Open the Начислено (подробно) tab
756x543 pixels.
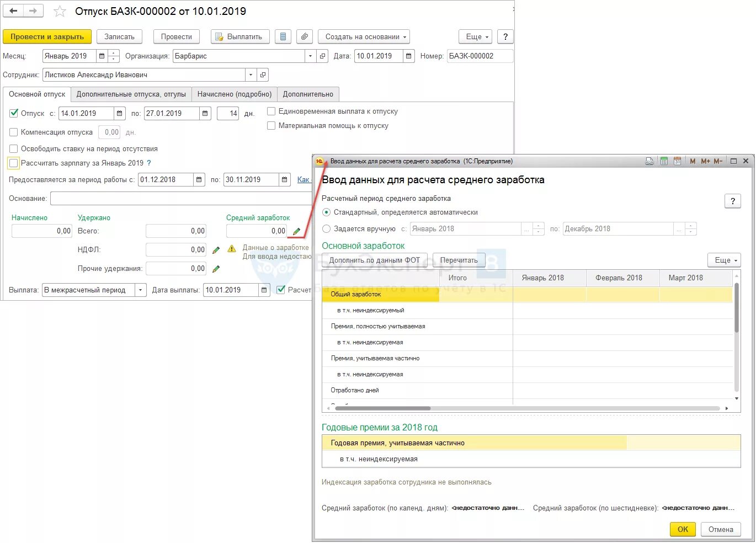click(x=235, y=94)
